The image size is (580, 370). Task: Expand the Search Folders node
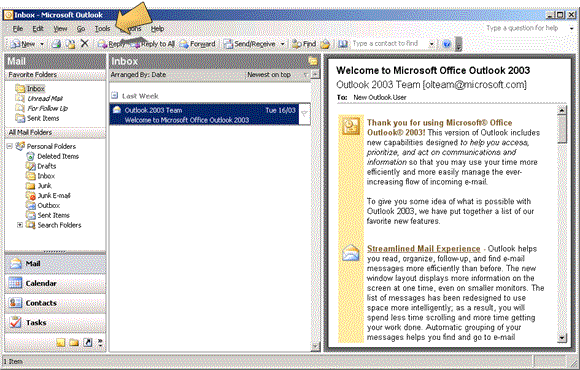[x=20, y=225]
